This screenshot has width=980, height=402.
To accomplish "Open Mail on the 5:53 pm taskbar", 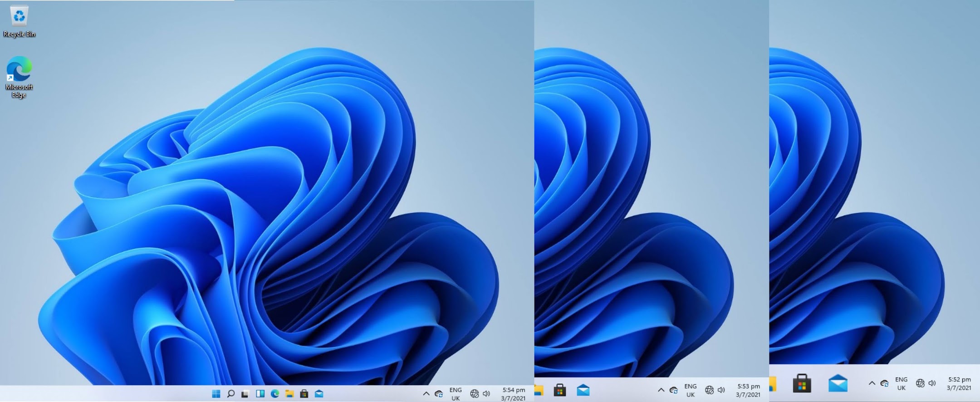I will pyautogui.click(x=583, y=390).
